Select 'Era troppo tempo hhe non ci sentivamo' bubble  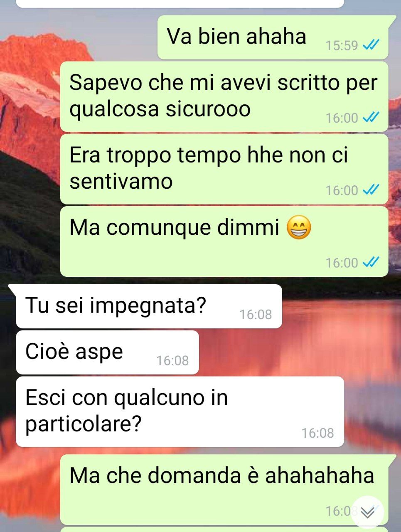tap(224, 169)
